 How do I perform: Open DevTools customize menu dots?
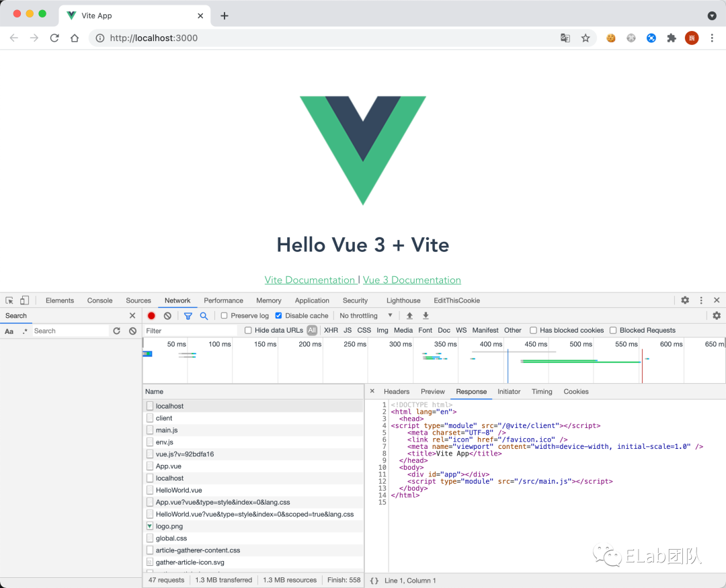pyautogui.click(x=701, y=300)
